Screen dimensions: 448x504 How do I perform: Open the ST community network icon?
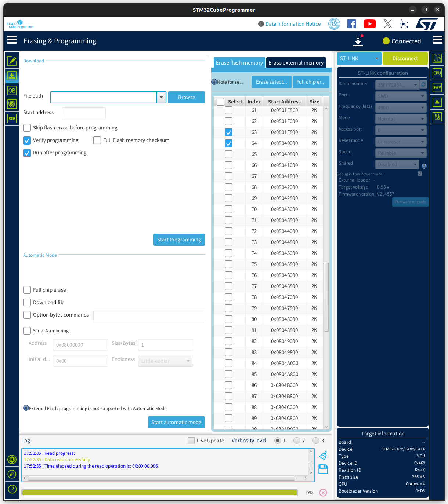click(404, 24)
